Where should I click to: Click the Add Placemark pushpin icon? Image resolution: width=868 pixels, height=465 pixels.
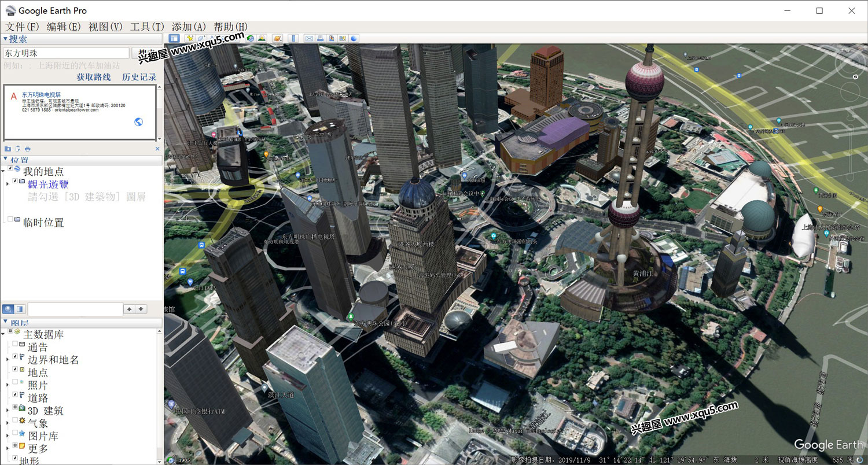point(190,38)
